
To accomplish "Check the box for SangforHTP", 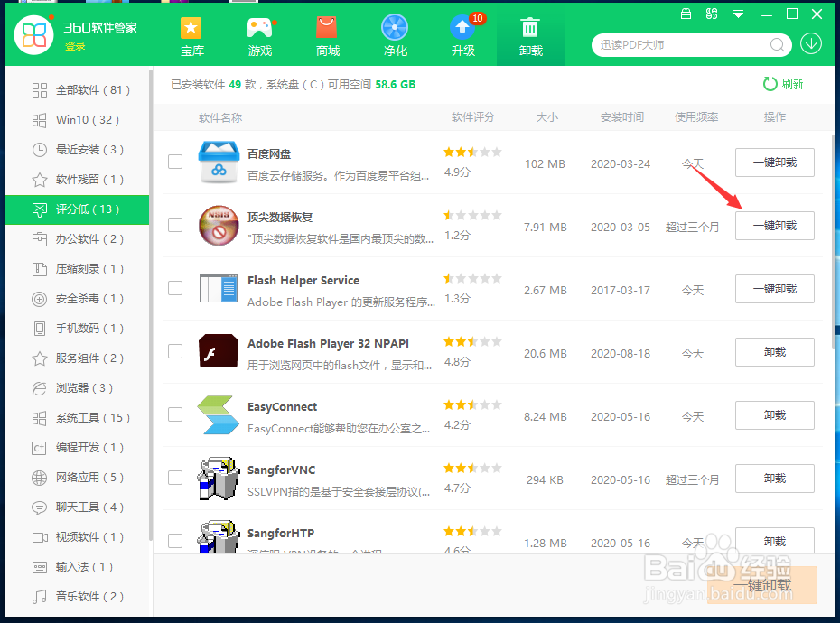I will pos(175,541).
